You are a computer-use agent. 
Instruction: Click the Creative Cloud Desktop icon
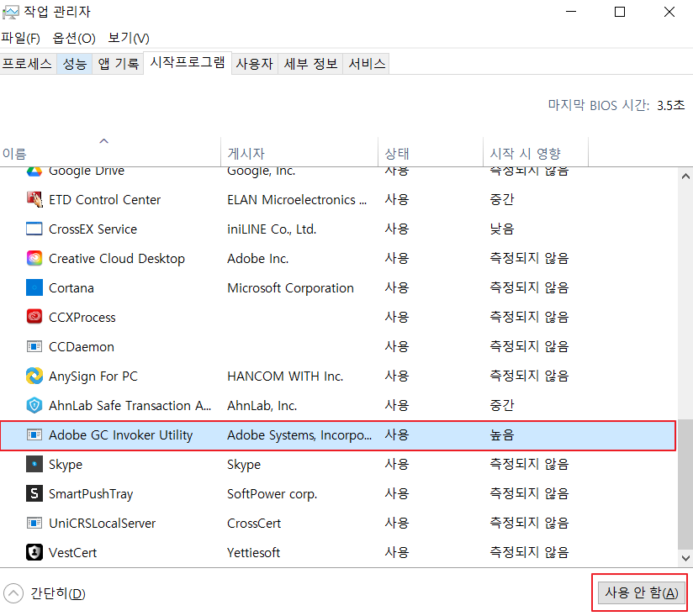34,258
